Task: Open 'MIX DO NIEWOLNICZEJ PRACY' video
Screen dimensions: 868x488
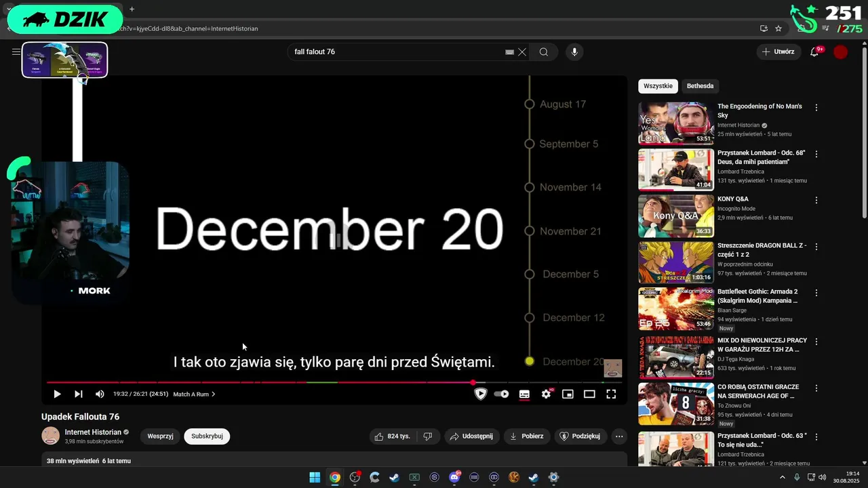Action: [x=762, y=345]
